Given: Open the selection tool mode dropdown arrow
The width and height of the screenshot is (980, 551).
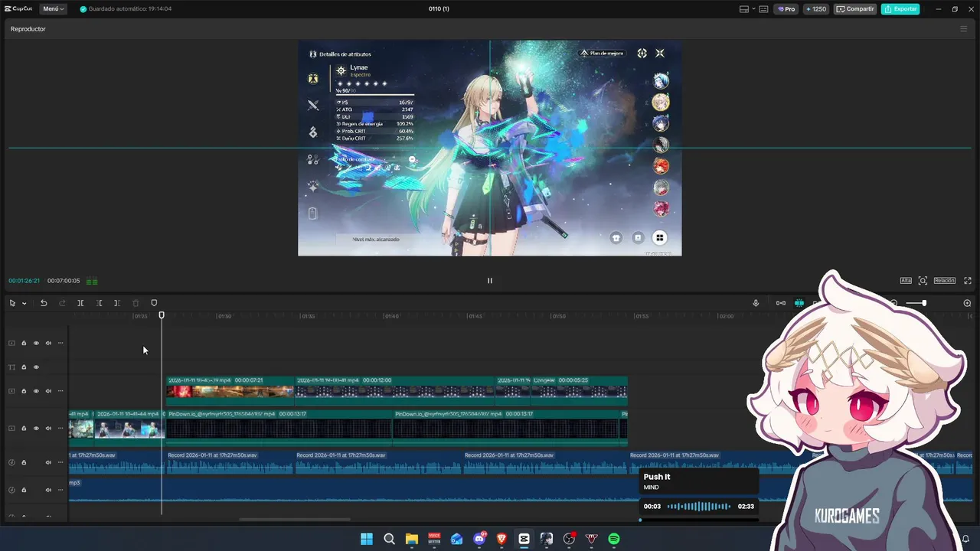Looking at the screenshot, I should tap(24, 303).
